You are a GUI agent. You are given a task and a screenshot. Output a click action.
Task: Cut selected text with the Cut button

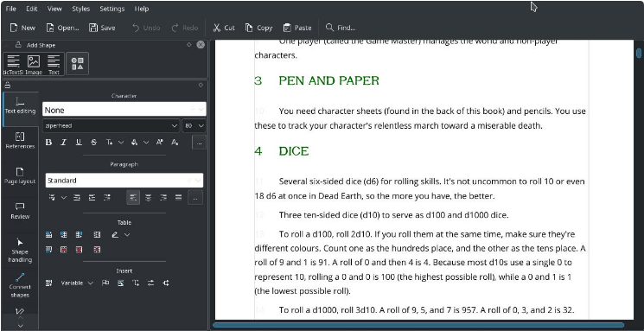point(224,28)
